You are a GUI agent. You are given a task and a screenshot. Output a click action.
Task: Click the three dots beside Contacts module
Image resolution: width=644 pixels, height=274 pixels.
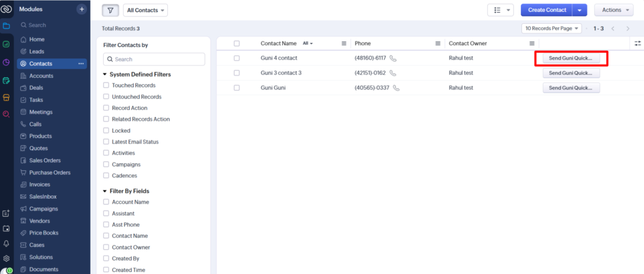coord(81,63)
